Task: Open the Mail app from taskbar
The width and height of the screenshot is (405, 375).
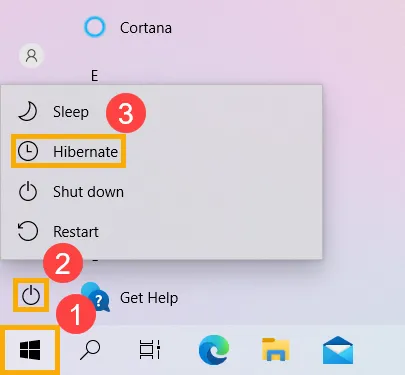Action: (x=338, y=350)
